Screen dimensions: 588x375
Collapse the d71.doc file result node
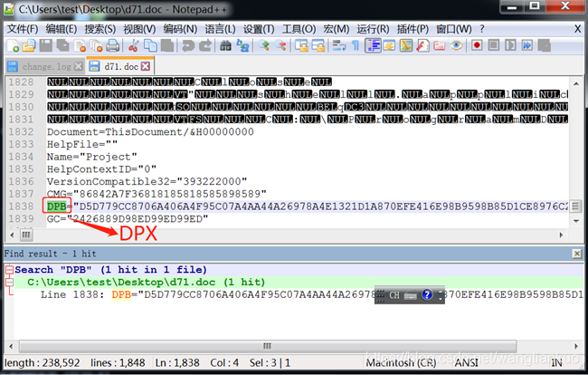coord(9,282)
